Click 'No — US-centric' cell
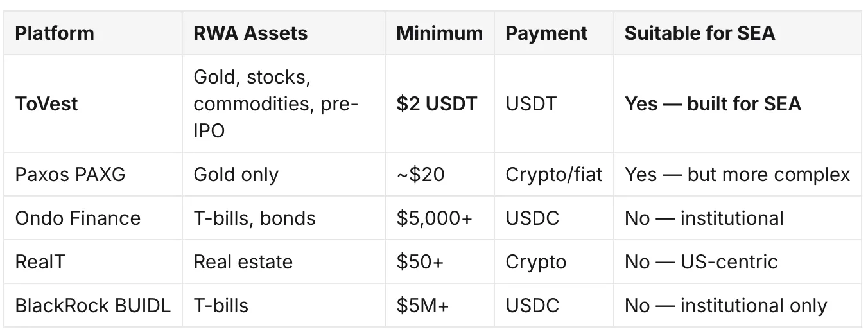This screenshot has height=334, width=868. tap(701, 261)
